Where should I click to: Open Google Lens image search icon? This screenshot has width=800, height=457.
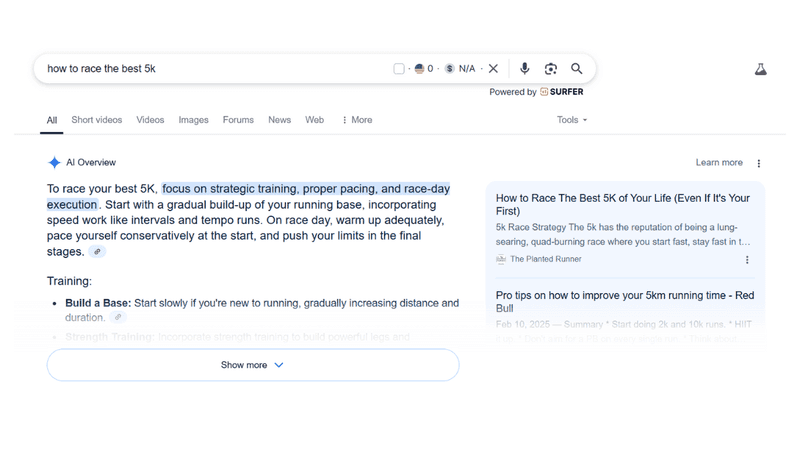coord(551,68)
